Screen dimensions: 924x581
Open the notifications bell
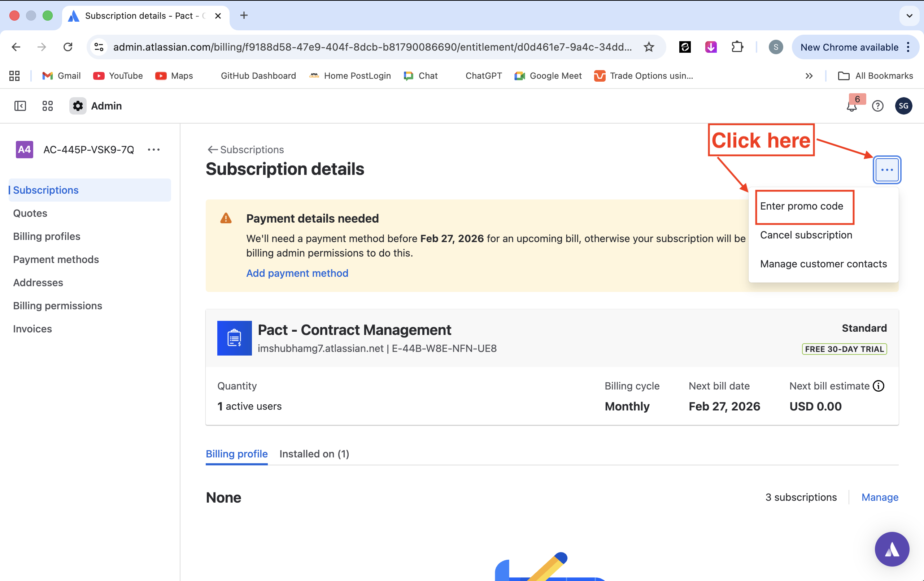click(851, 106)
